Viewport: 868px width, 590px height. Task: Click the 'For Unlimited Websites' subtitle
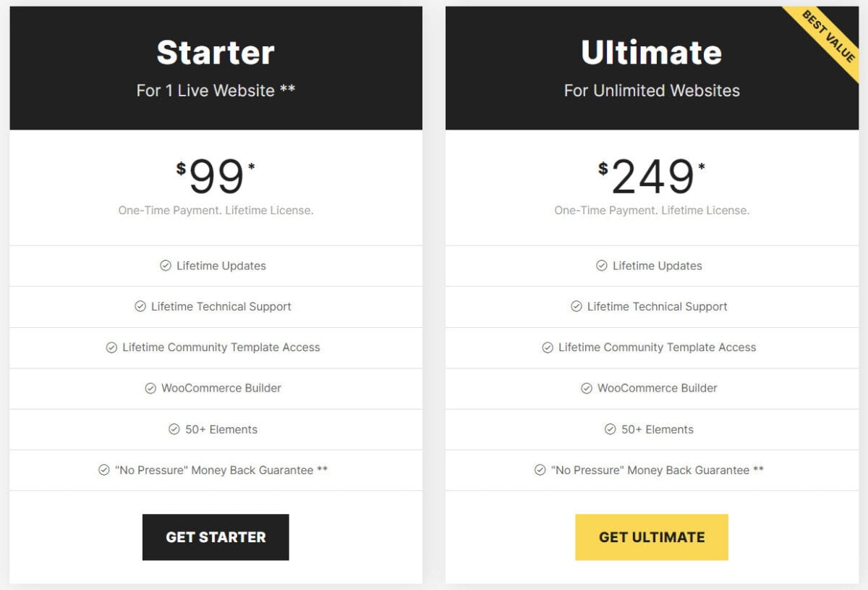[651, 90]
